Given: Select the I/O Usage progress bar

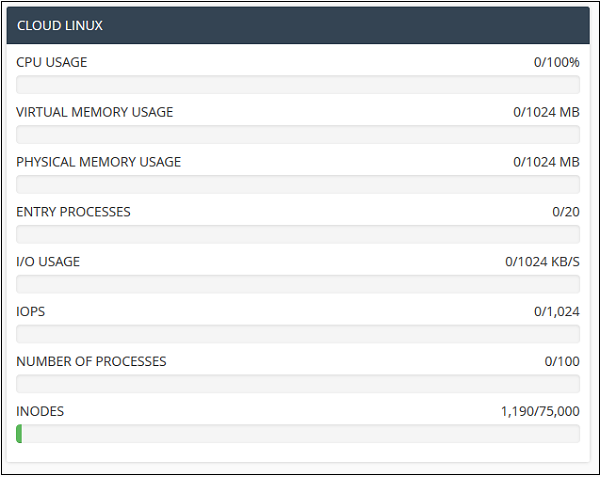Looking at the screenshot, I should click(x=298, y=284).
